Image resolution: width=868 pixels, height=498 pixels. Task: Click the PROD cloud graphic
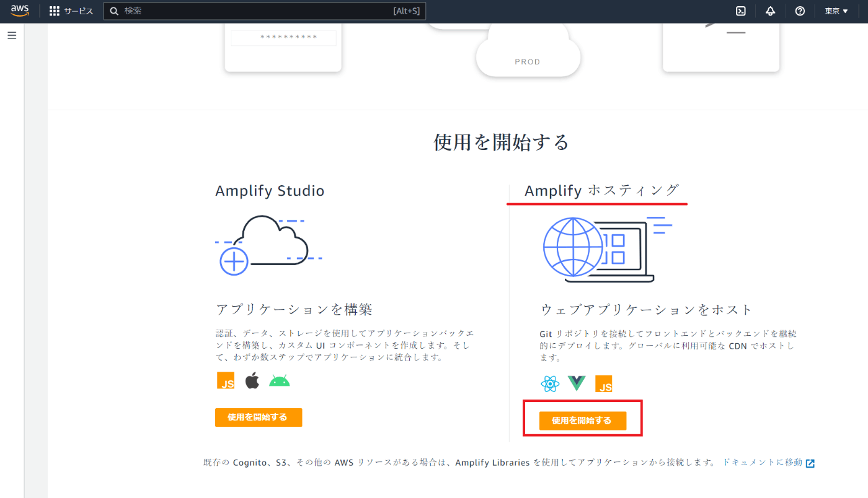coord(528,51)
